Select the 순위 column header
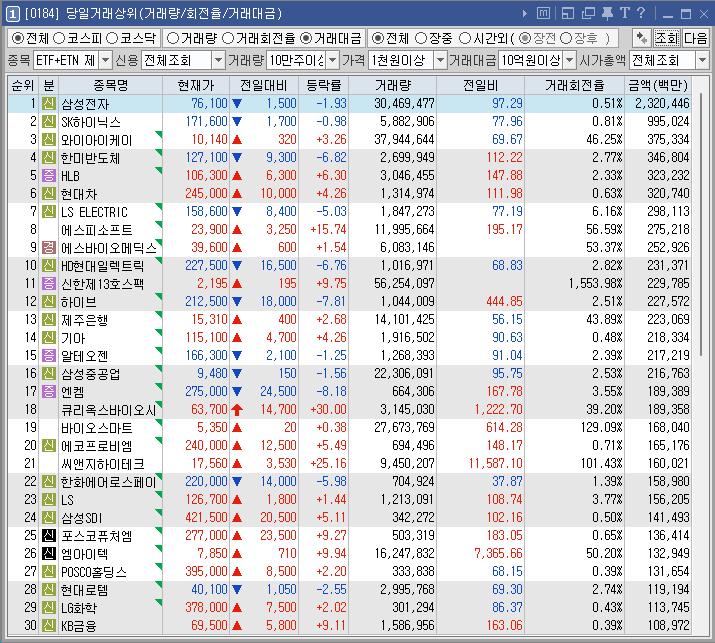The height and width of the screenshot is (643, 715). (23, 85)
